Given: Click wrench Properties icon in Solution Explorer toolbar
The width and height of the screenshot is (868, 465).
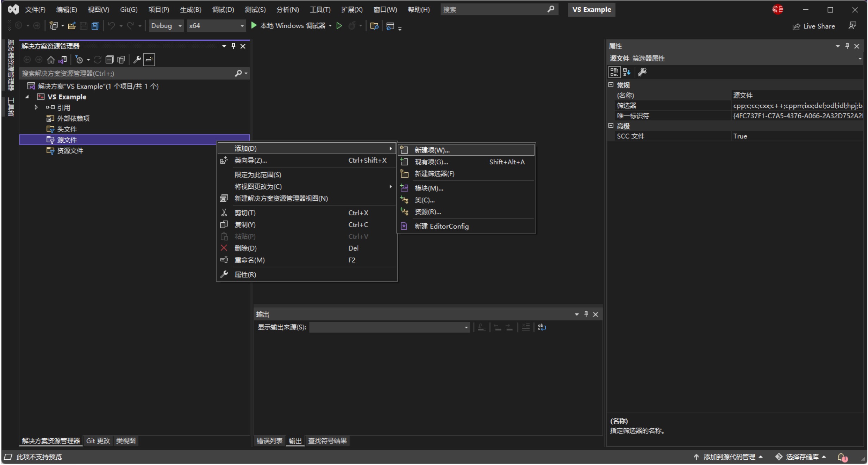Looking at the screenshot, I should tap(137, 60).
